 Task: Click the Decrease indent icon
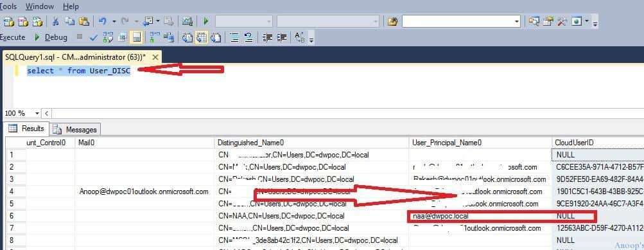tap(267, 38)
